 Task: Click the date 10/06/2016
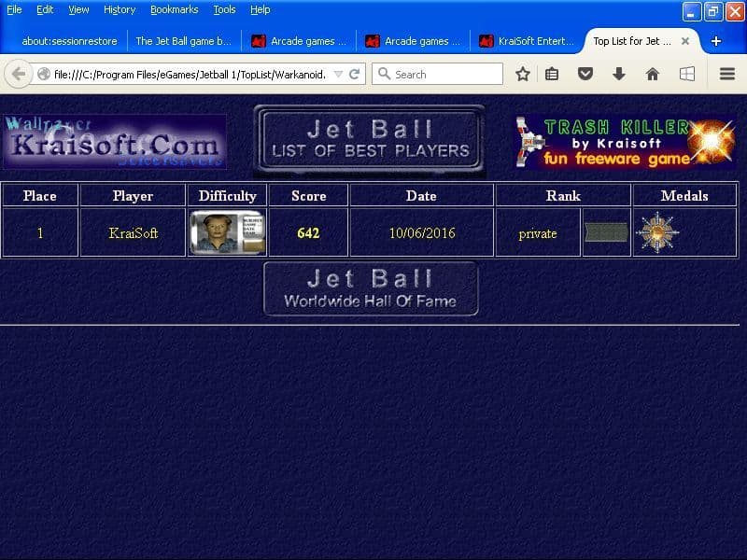tap(422, 232)
